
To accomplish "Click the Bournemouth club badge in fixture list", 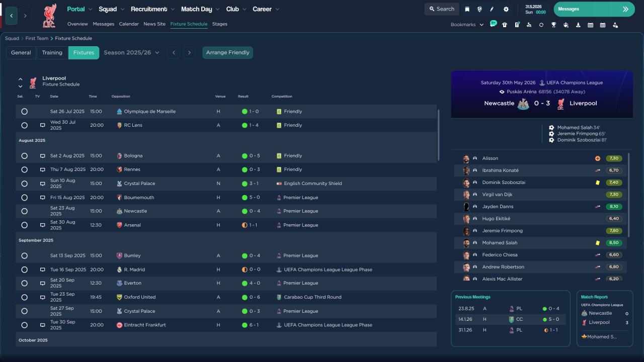I will 119,198.
